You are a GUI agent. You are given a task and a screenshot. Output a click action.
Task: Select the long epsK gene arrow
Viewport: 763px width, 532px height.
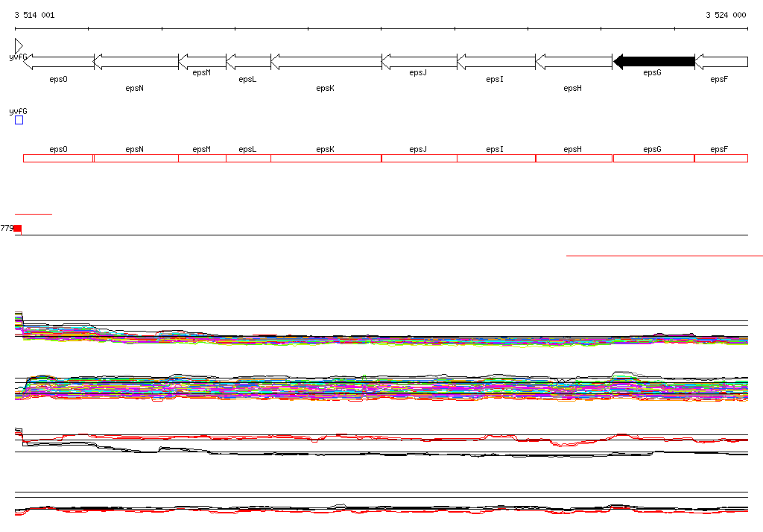(326, 62)
